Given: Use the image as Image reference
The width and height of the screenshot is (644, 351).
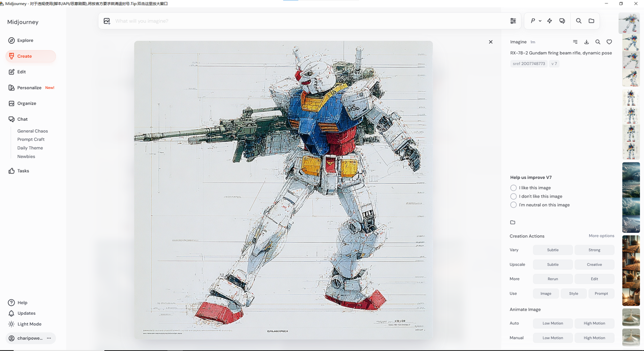Looking at the screenshot, I should pos(546,294).
